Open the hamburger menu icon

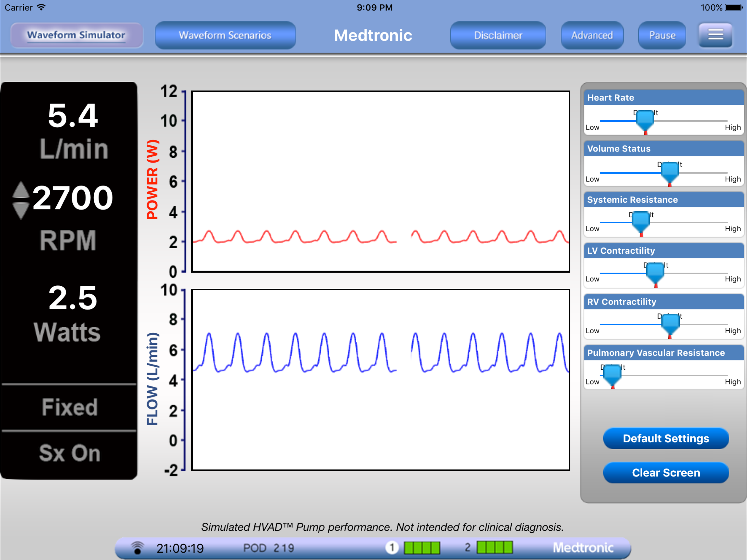coord(715,35)
